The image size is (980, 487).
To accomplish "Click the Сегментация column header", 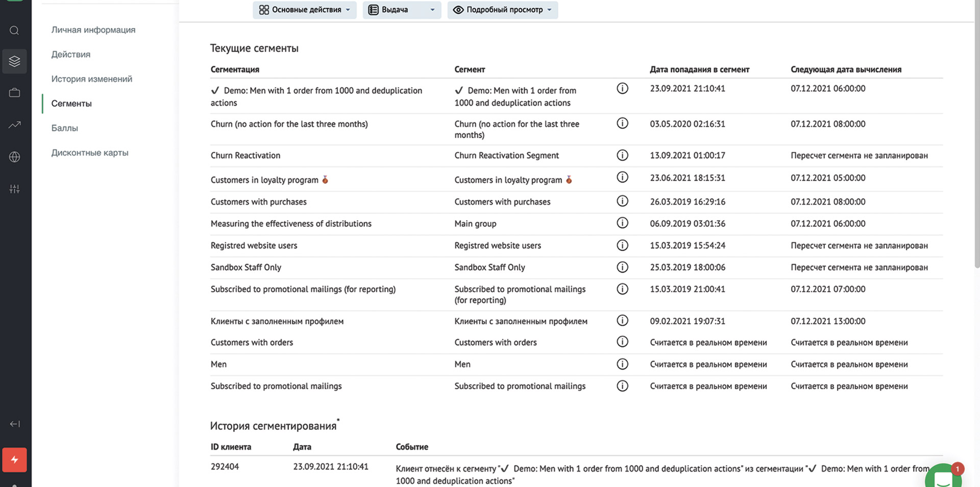I will coord(235,69).
